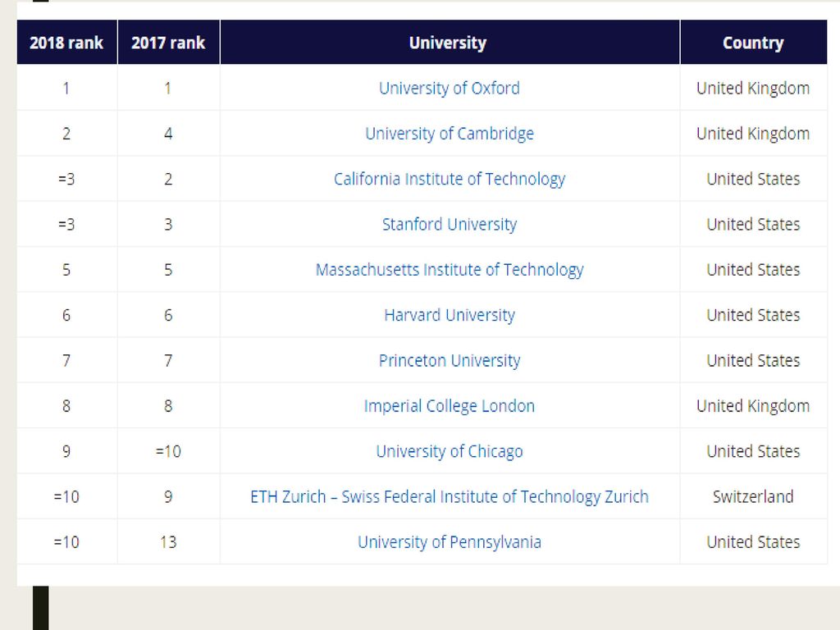
Task: Open the University of Pennsylvania link
Action: point(449,542)
